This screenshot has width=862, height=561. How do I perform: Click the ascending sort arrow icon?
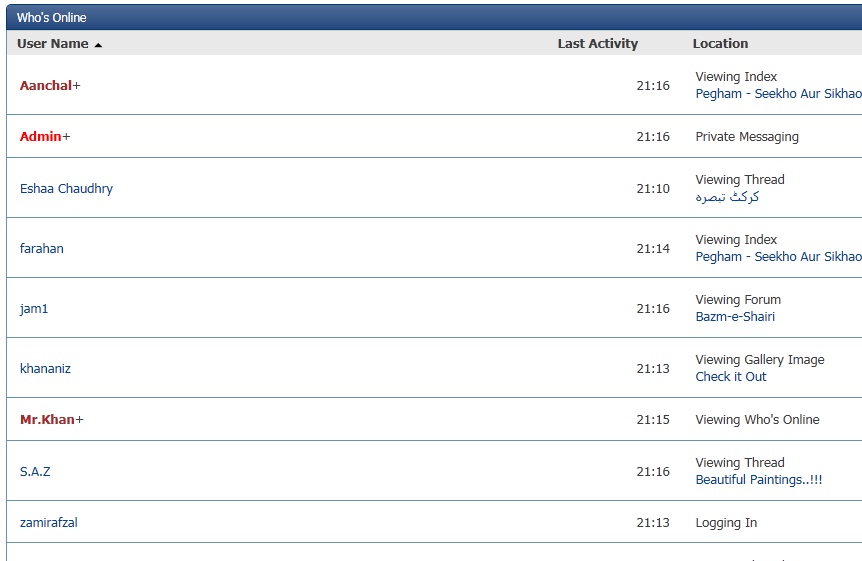98,45
